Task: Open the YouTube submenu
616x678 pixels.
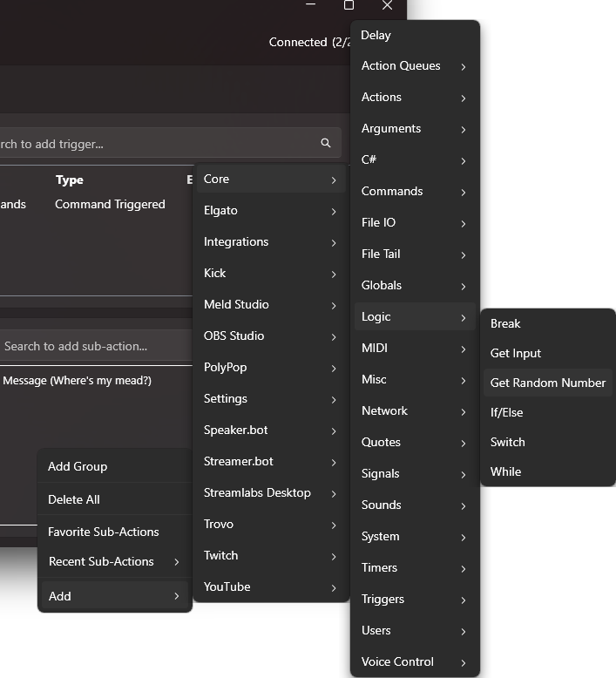Action: 271,586
